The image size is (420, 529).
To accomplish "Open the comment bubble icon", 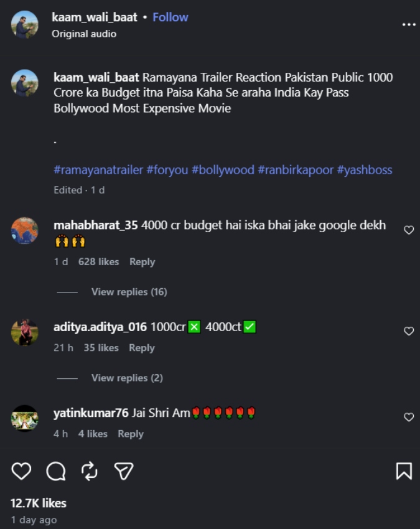I will pos(55,471).
